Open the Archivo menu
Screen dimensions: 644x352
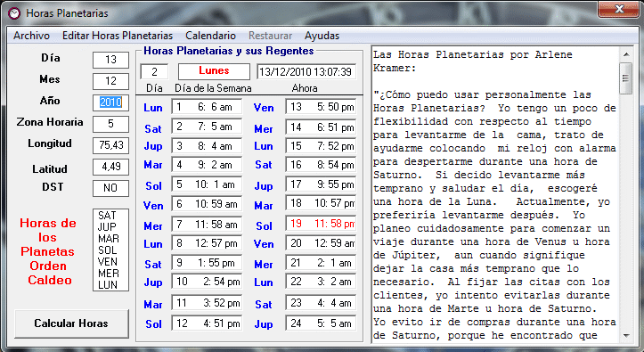(32, 36)
